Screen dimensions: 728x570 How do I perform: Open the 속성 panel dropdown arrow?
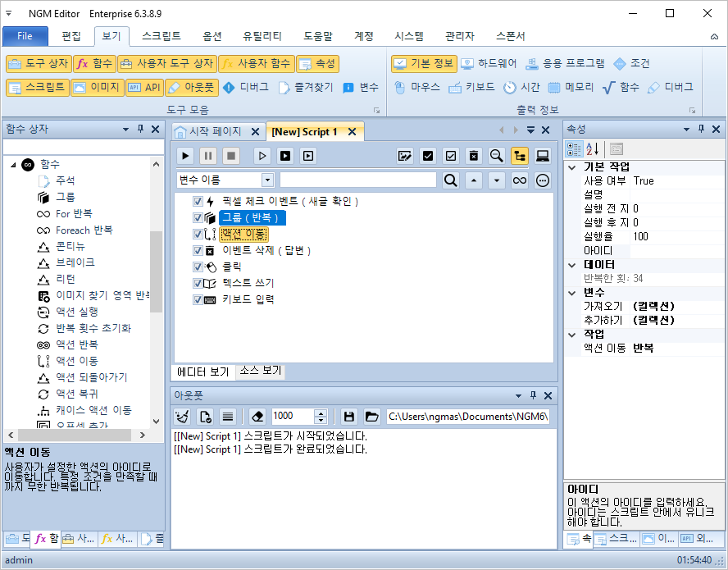(687, 129)
